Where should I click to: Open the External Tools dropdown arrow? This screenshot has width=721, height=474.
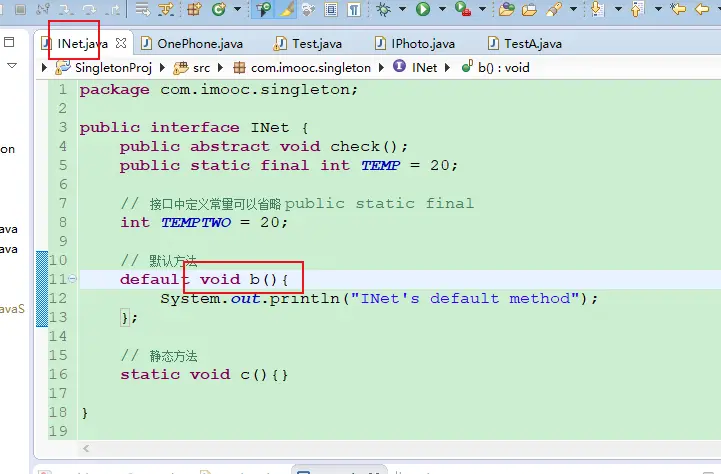[482, 9]
